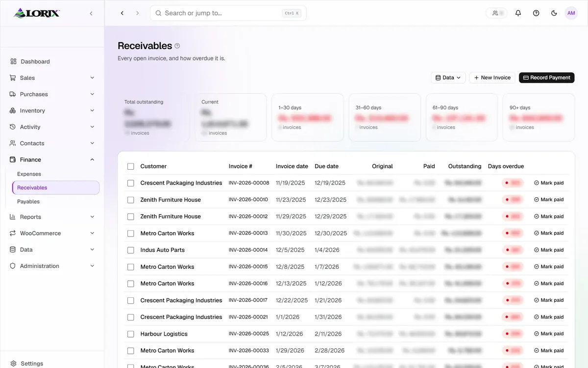Screen dimensions: 588x368
Task: Select the checkbox for Indus Auto Parts row
Action: click(131, 250)
